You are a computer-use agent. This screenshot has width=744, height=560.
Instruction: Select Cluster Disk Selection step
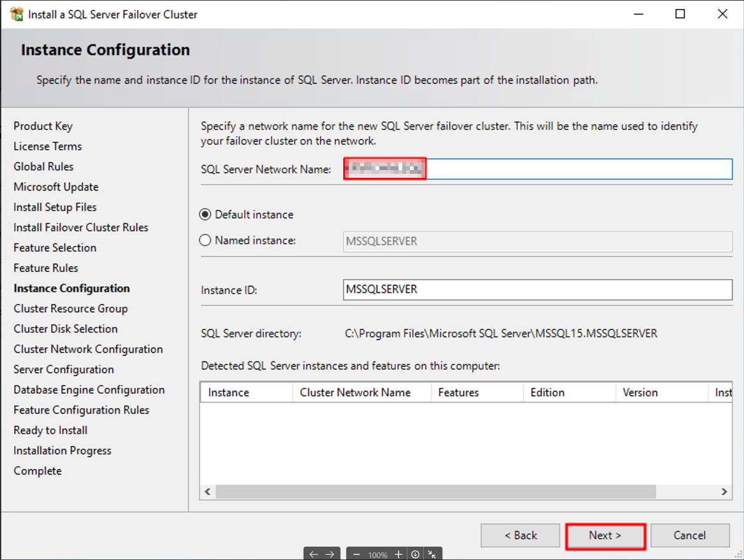tap(66, 329)
